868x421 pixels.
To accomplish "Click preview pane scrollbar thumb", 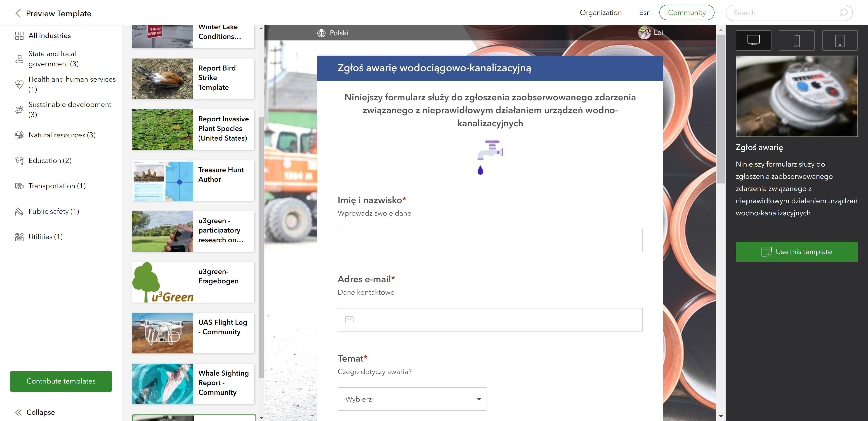I will (x=721, y=109).
